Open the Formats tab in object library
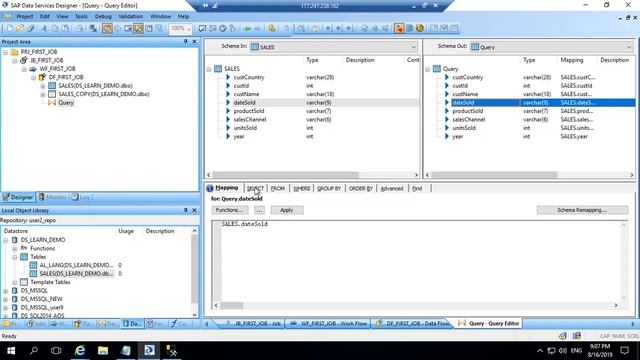 coord(156,324)
